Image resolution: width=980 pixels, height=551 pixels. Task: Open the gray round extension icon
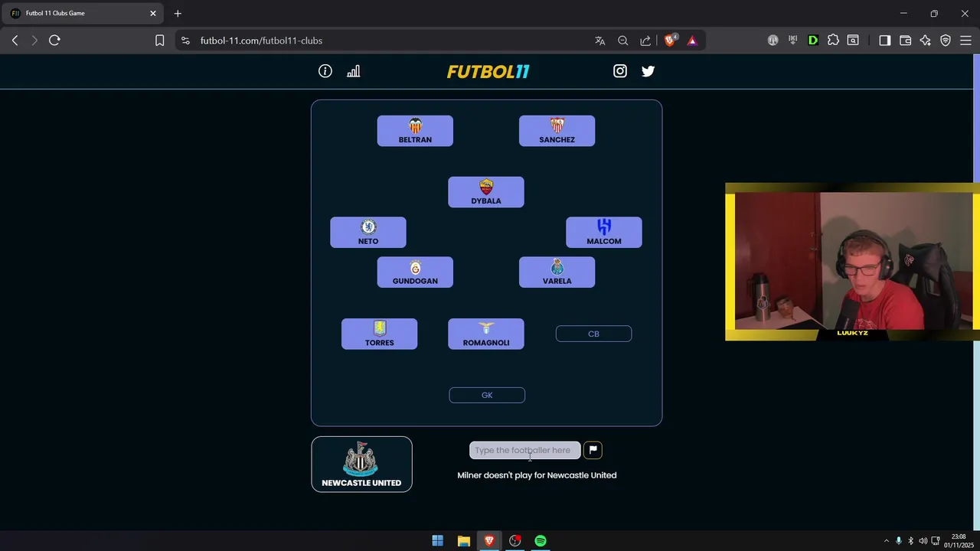point(773,41)
